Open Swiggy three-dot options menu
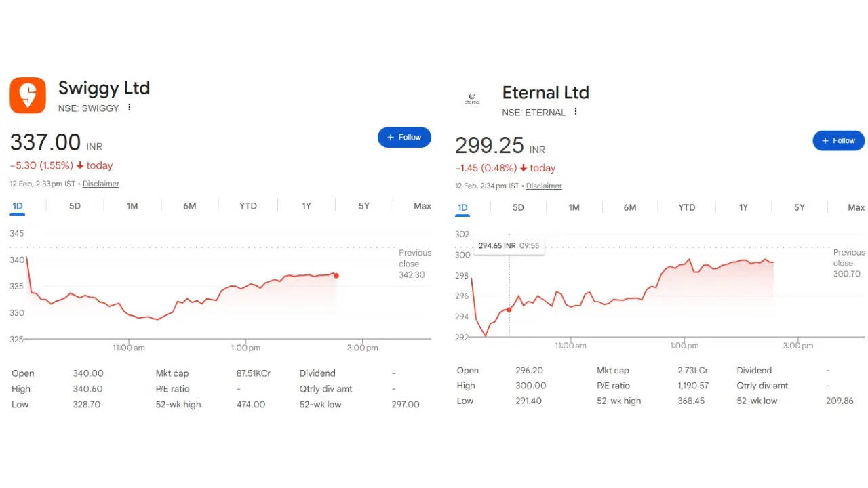The height and width of the screenshot is (488, 868). pos(130,108)
